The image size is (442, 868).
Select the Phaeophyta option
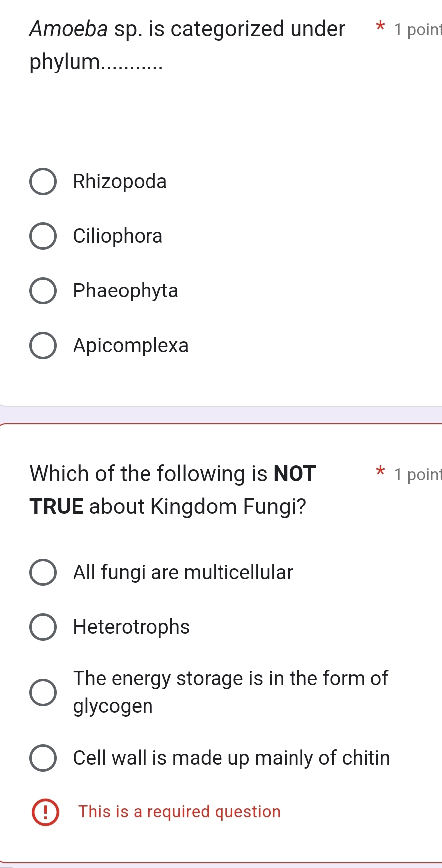click(43, 290)
